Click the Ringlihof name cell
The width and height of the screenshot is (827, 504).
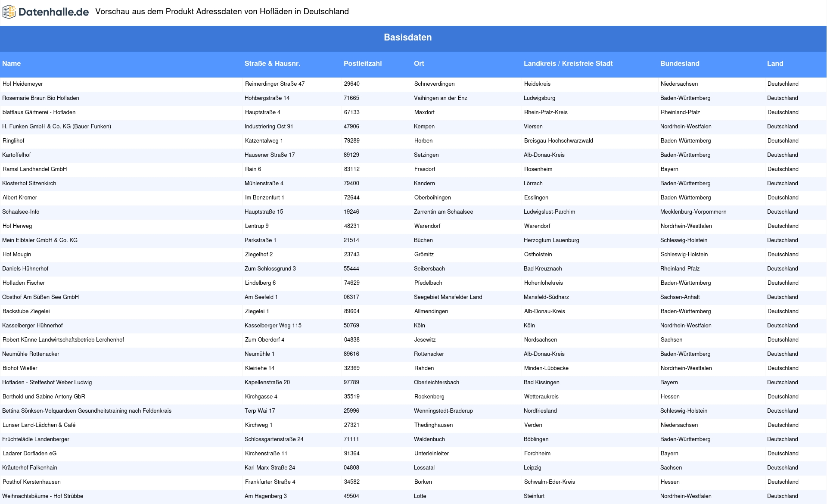point(13,141)
